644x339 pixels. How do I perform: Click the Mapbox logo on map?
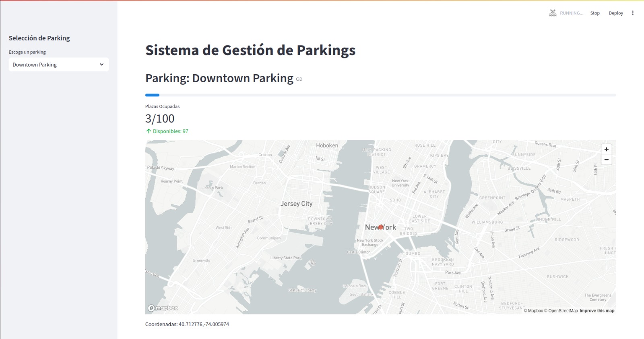(163, 308)
